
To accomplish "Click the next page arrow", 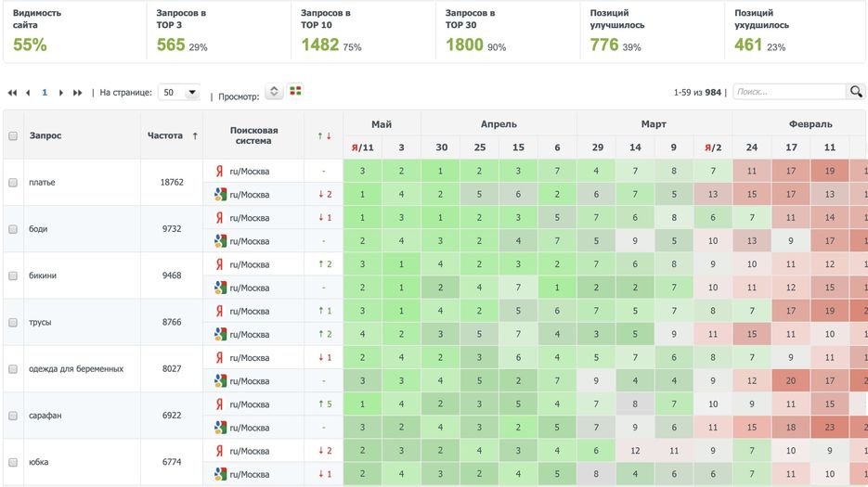I will 61,93.
